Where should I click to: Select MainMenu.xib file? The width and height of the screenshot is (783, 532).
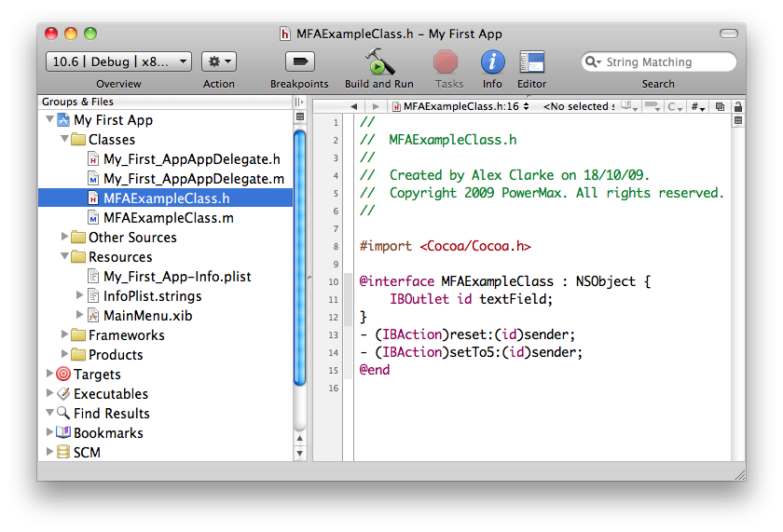coord(147,316)
